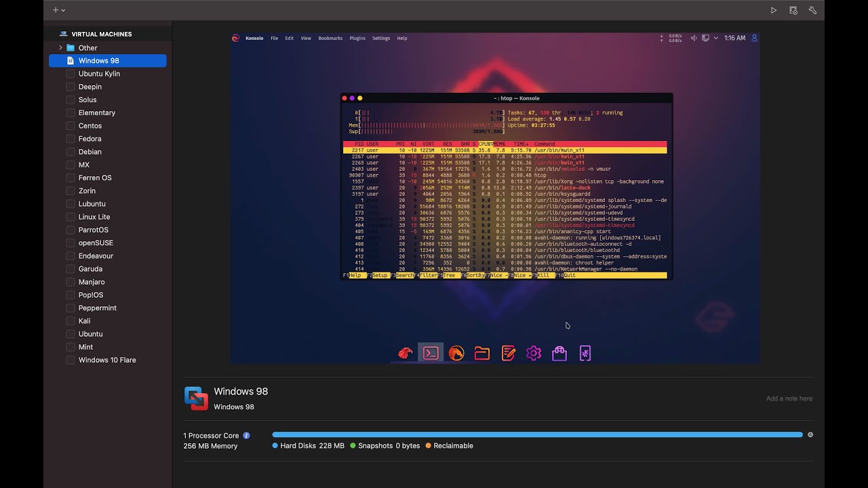Open the File menu in Konsole
Viewport: 868px width, 488px height.
(275, 39)
